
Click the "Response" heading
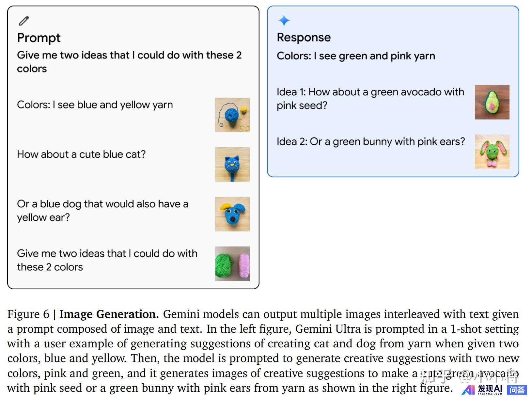point(304,38)
